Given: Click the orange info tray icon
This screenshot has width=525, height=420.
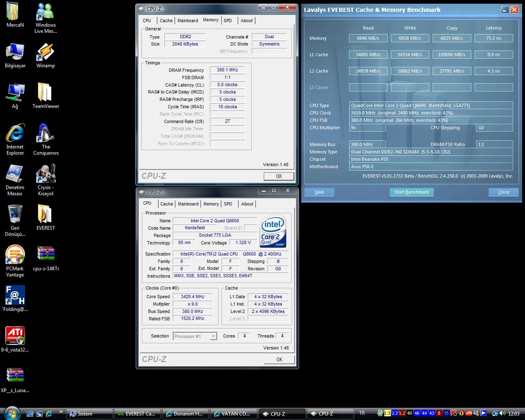Looking at the screenshot, I should [x=461, y=413].
